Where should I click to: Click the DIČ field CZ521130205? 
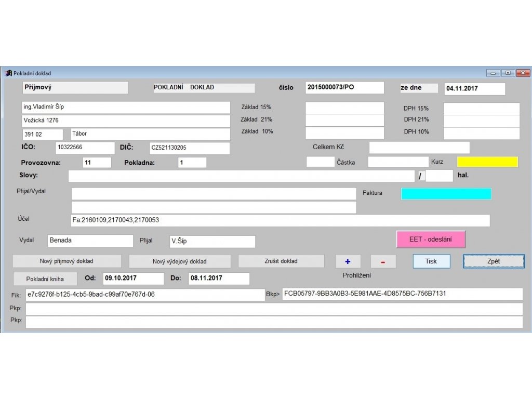click(x=189, y=148)
